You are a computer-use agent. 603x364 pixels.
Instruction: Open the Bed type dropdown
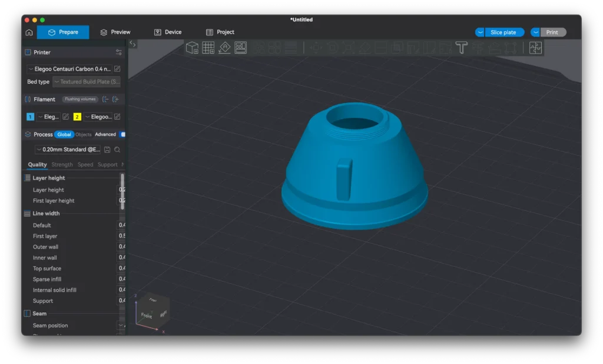pos(86,81)
